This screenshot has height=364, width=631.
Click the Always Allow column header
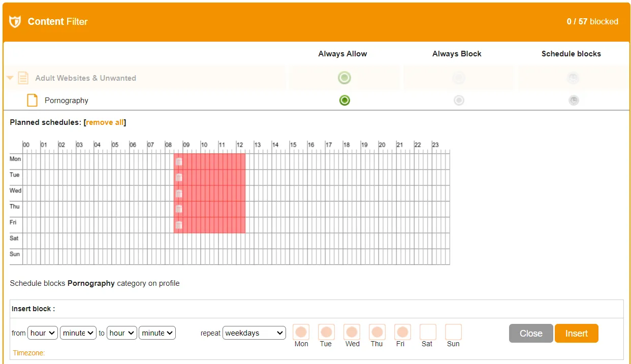coord(342,54)
